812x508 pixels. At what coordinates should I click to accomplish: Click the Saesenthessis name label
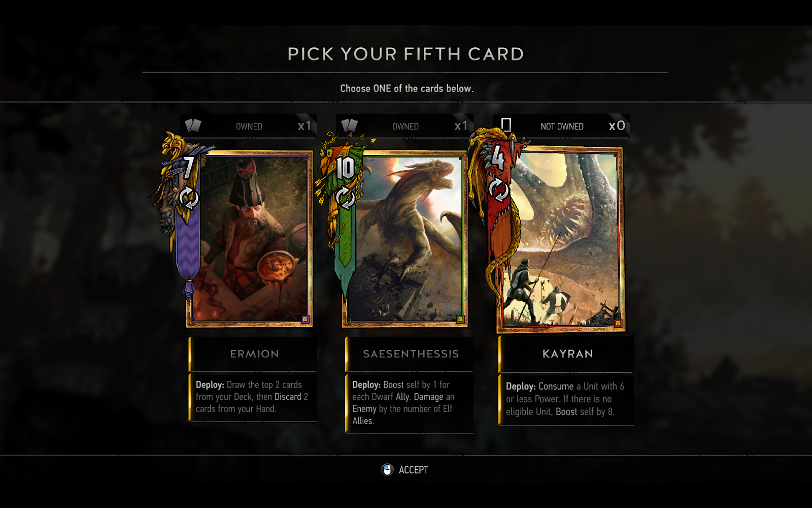point(411,354)
